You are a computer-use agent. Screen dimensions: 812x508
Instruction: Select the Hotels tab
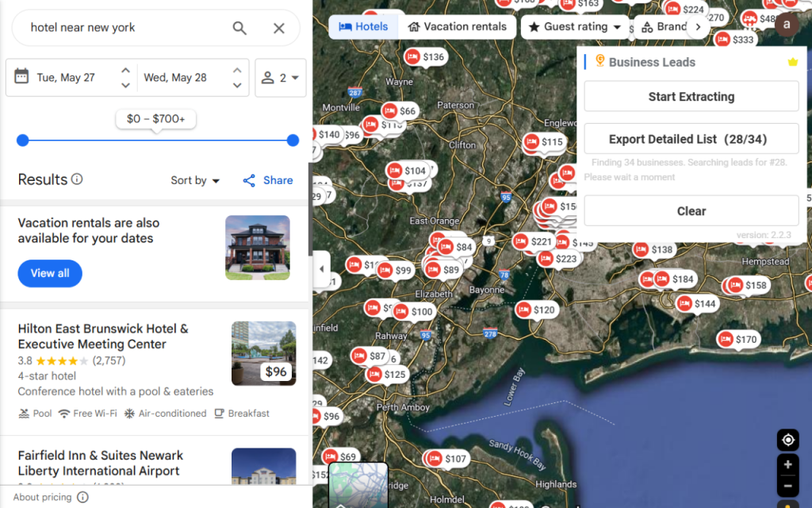[364, 26]
